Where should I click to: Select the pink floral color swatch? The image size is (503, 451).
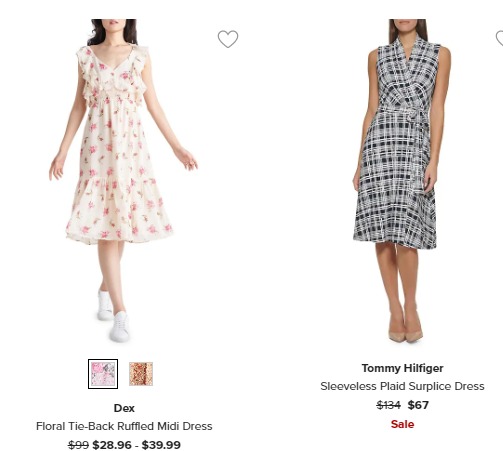[x=103, y=374]
